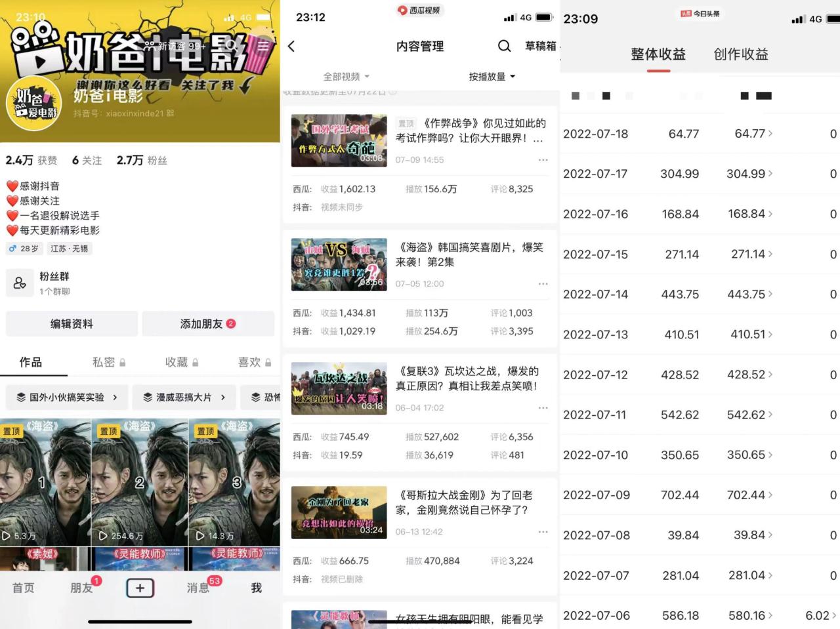Open the hamburger menu in Douyin profile
The width and height of the screenshot is (840, 629).
[x=263, y=46]
